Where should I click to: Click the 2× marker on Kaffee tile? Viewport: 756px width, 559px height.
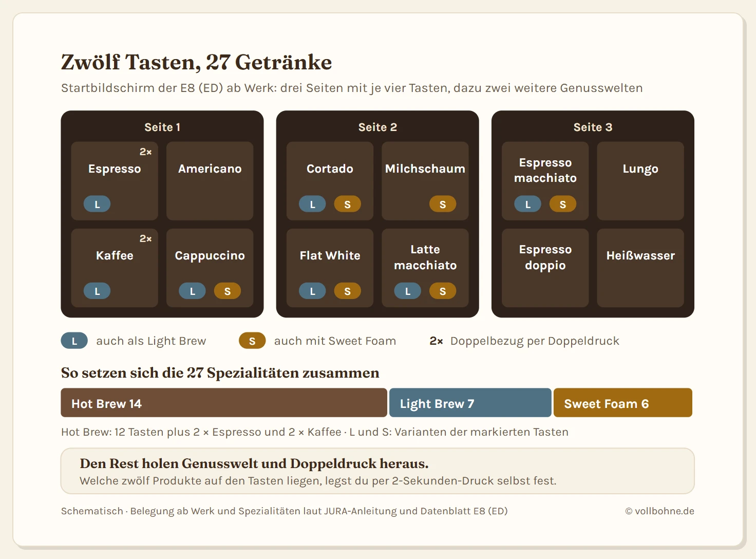pyautogui.click(x=145, y=238)
